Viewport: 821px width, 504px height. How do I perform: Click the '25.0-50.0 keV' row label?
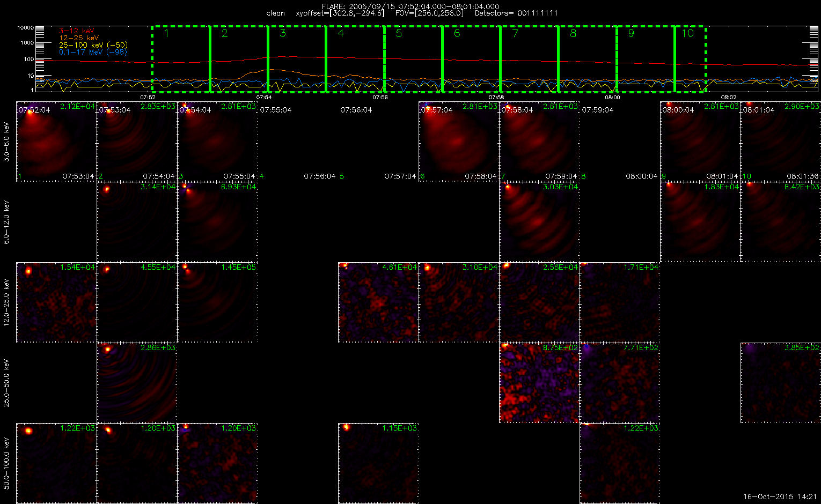pos(6,383)
